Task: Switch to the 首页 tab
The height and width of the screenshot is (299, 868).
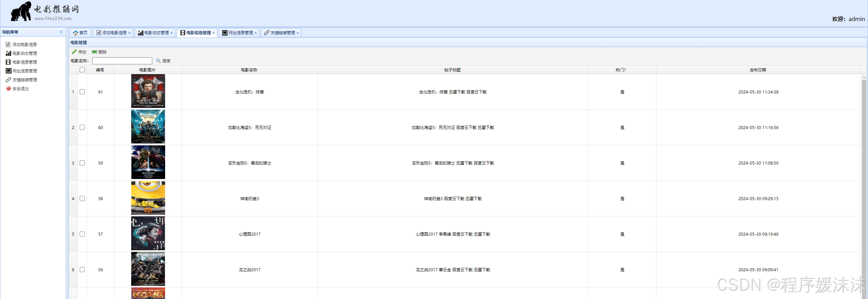Action: pos(80,33)
